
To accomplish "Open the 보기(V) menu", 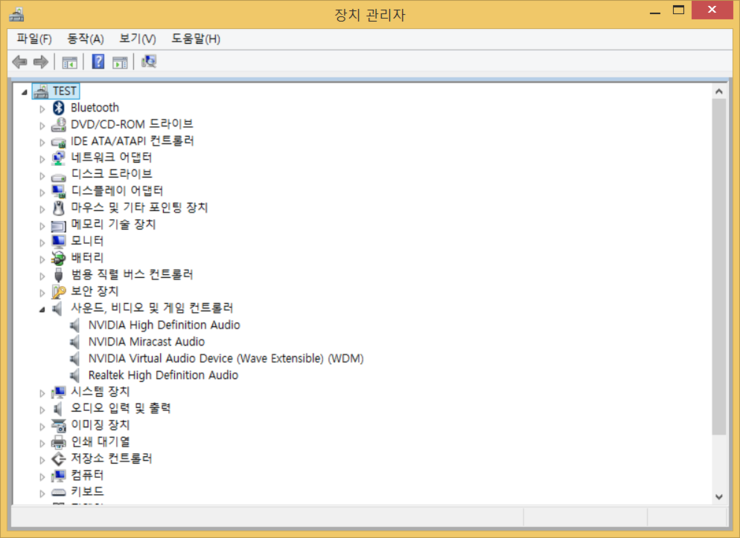I will pos(137,39).
